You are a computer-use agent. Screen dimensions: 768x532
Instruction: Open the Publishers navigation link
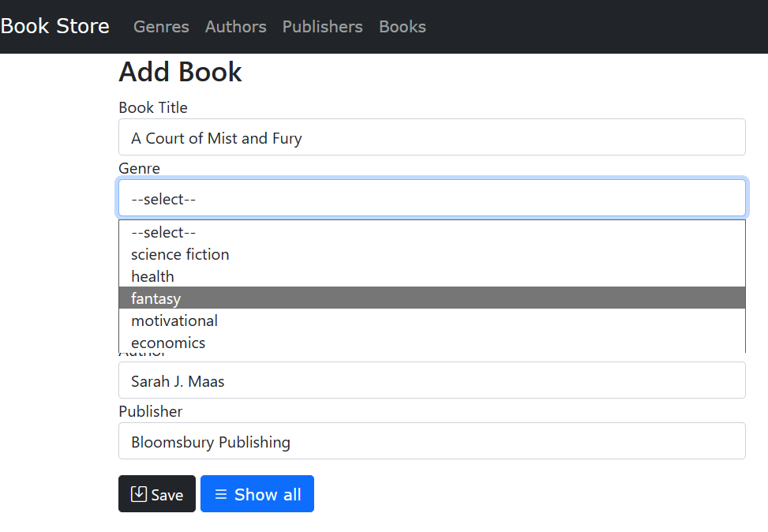(x=322, y=26)
